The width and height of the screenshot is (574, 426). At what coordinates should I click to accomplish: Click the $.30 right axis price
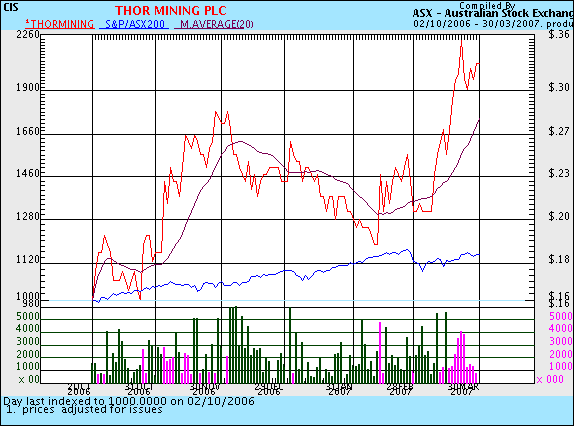559,87
